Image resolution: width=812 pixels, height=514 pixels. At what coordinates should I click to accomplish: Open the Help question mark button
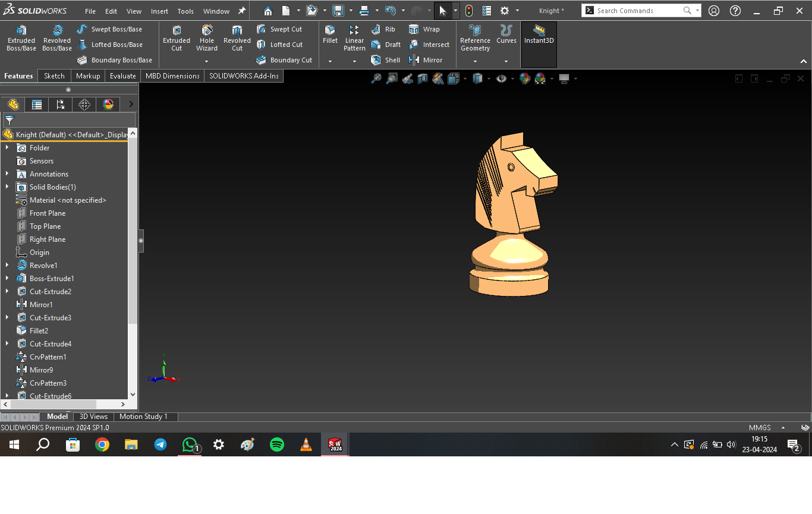[735, 11]
